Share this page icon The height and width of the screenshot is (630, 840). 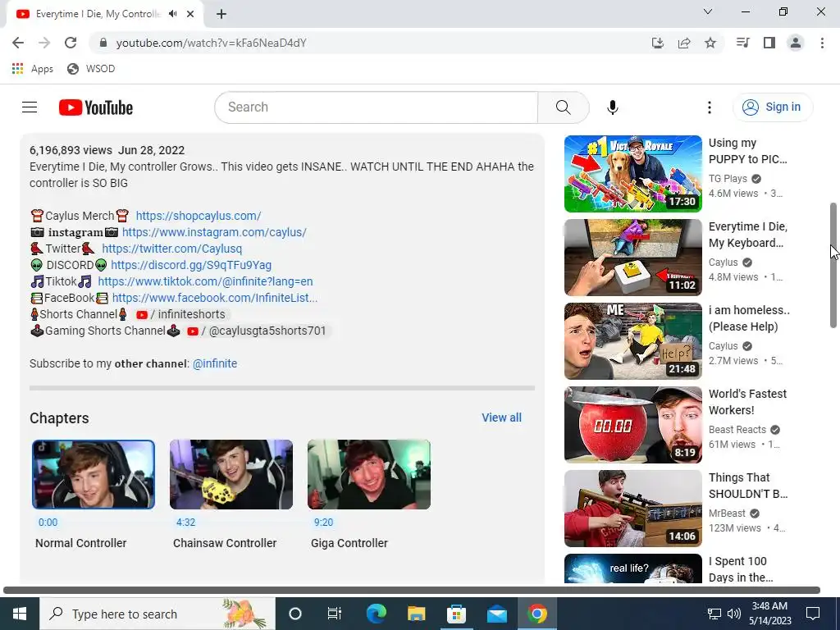684,43
